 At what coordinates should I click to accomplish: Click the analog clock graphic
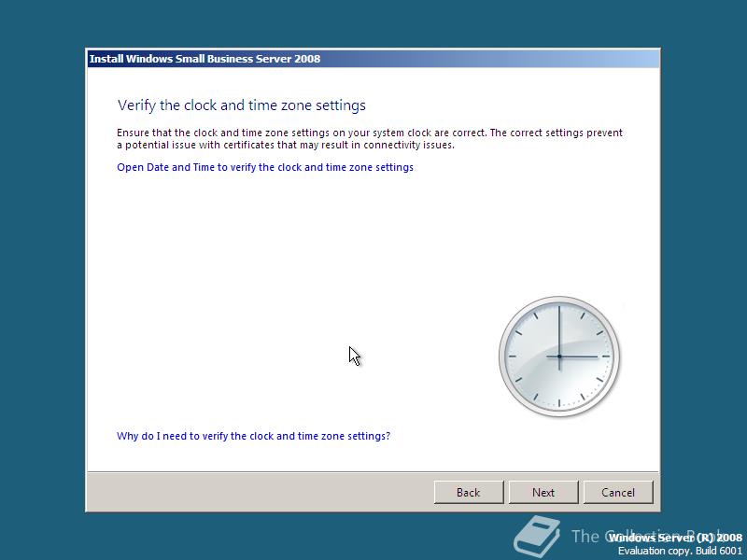[559, 357]
